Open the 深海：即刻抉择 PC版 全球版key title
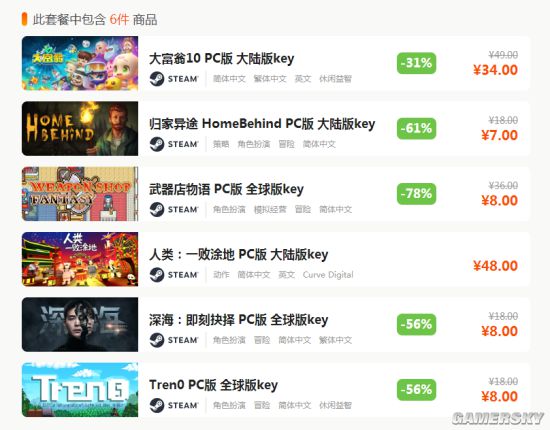Viewport: 550px width, 430px height. [239, 320]
